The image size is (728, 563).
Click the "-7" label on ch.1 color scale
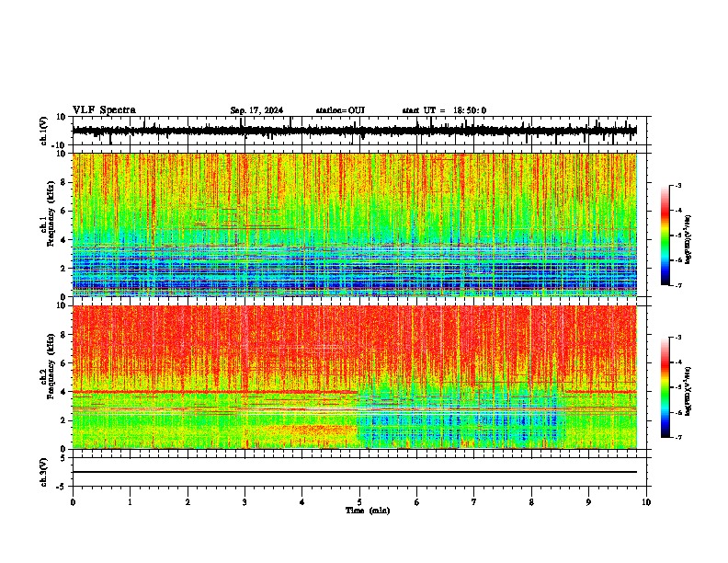(678, 285)
